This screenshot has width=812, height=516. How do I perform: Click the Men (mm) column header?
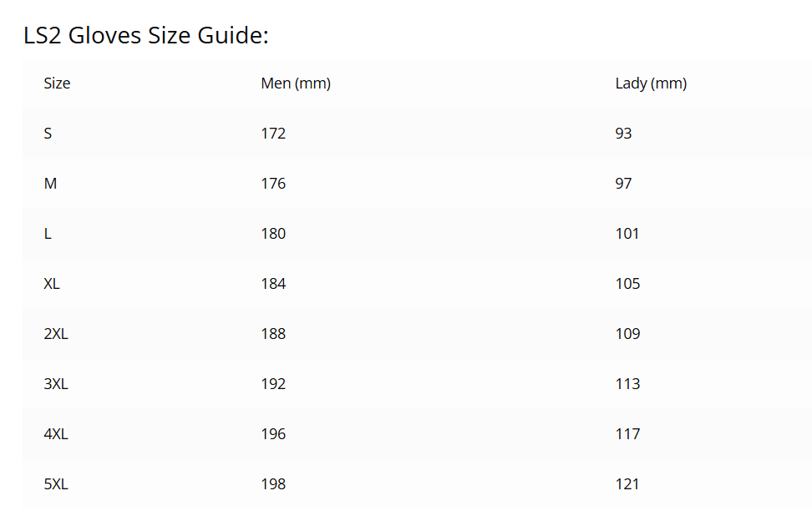296,83
